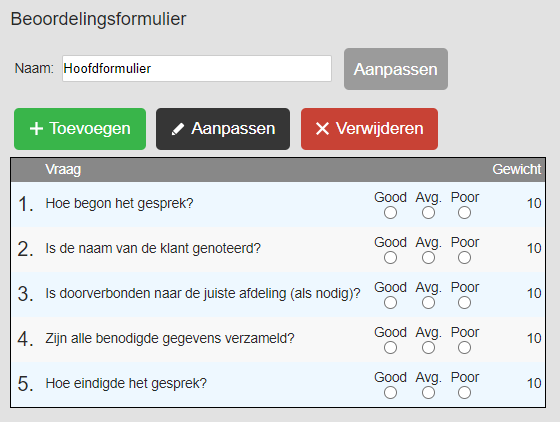Choose Poor for the klant genoteerd question
560x422 pixels.
coord(464,258)
